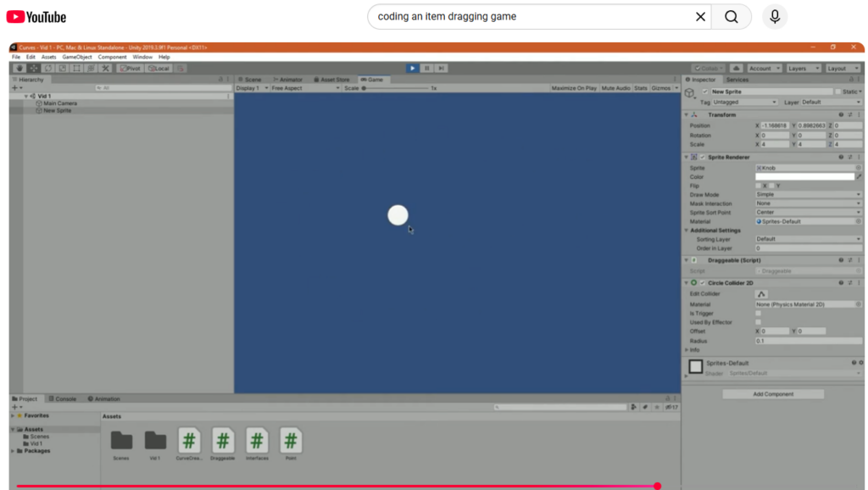Enable the Is Trigger checkbox
Screen dimensions: 868x490
[759, 314]
